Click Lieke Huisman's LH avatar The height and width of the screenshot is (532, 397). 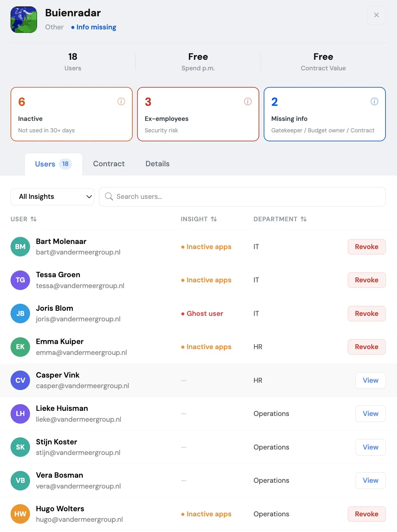(20, 414)
